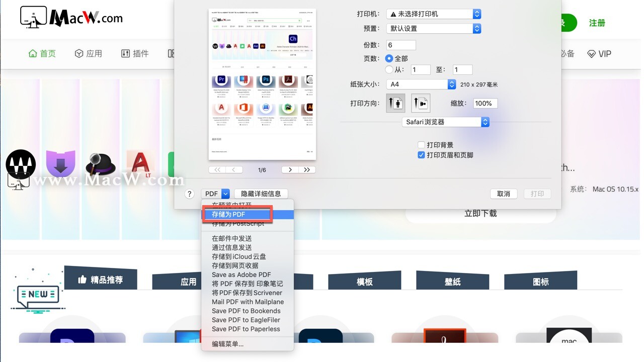The width and height of the screenshot is (644, 362).
Task: Choose 在邮件中发送 menu item
Action: [248, 238]
